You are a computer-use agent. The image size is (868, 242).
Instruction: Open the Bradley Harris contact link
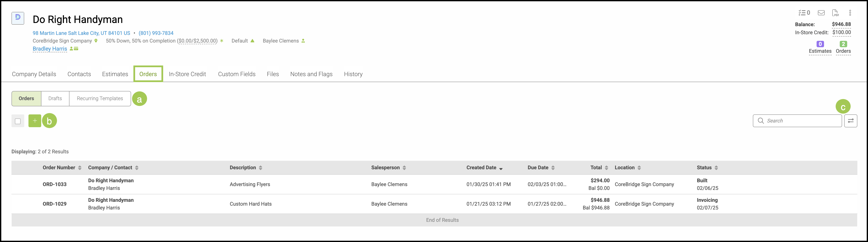[50, 49]
